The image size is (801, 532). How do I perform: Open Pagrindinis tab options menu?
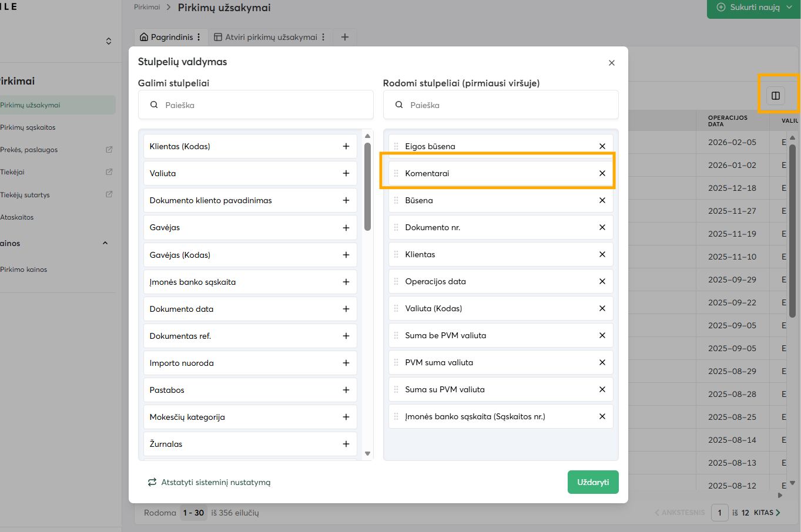[199, 37]
